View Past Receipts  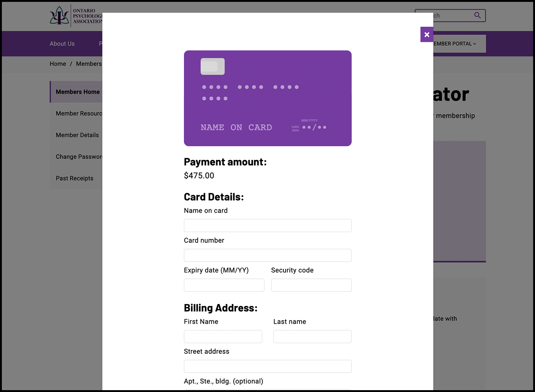[x=74, y=178]
